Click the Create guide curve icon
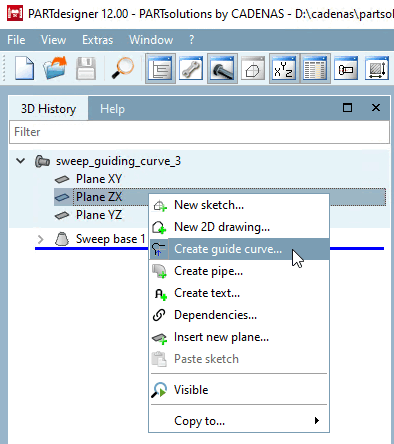The width and height of the screenshot is (394, 444). click(x=159, y=249)
